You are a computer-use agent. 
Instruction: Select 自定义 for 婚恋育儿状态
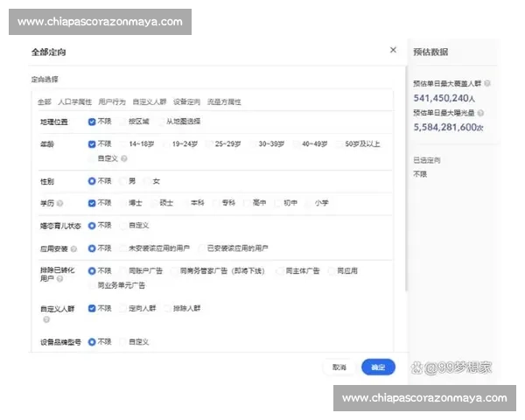click(x=123, y=226)
